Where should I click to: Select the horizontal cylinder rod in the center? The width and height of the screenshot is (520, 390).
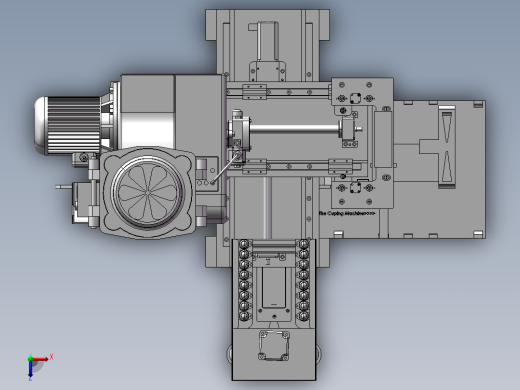point(295,129)
